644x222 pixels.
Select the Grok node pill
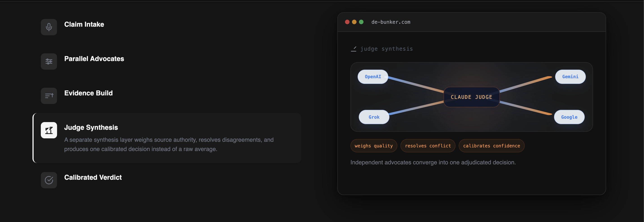tap(374, 117)
